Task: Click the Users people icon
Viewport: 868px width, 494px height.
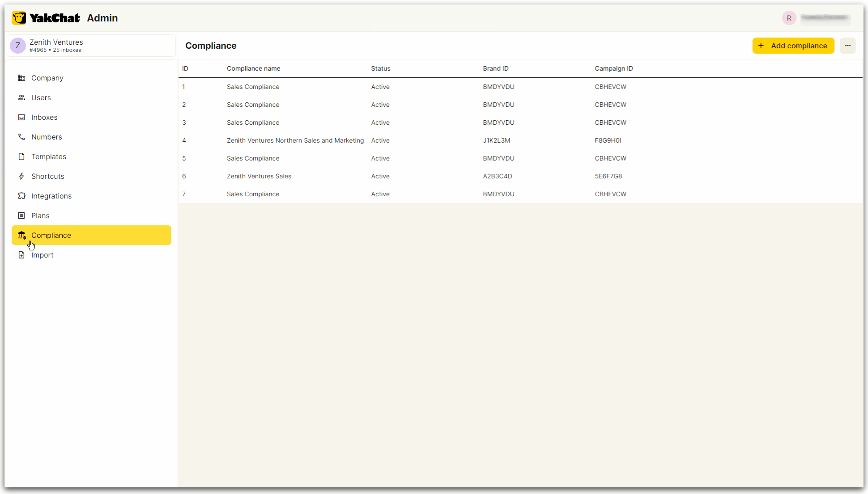Action: 21,97
